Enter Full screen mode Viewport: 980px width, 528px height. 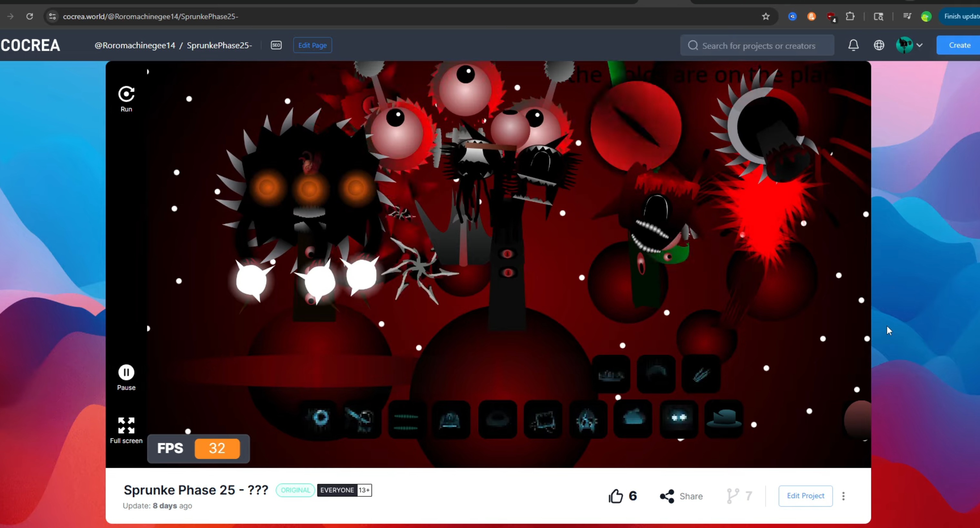pyautogui.click(x=126, y=425)
